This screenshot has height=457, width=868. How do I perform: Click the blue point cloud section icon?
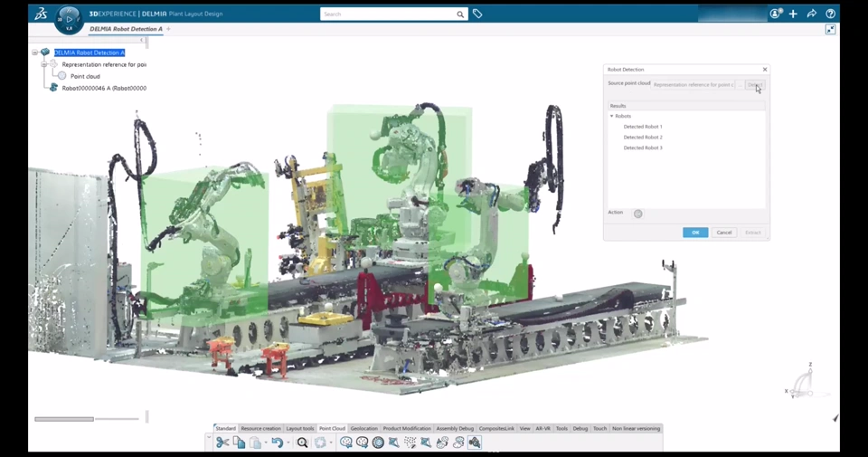point(426,442)
